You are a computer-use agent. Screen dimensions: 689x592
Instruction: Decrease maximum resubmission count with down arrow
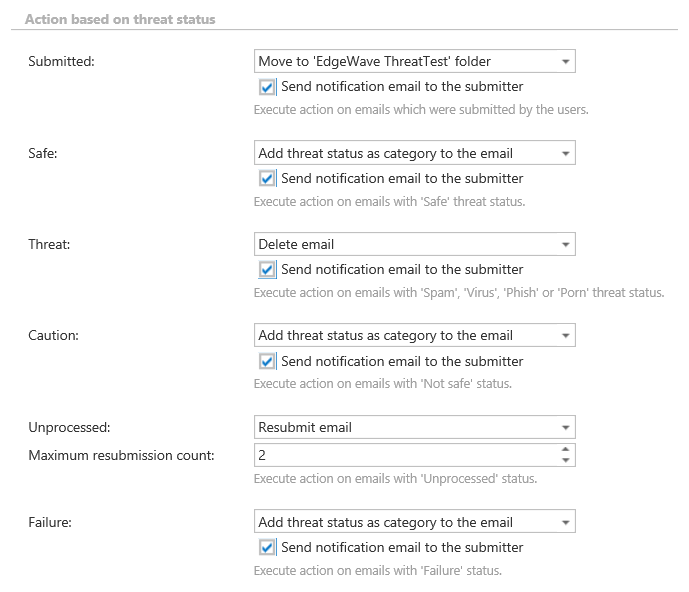click(x=565, y=460)
